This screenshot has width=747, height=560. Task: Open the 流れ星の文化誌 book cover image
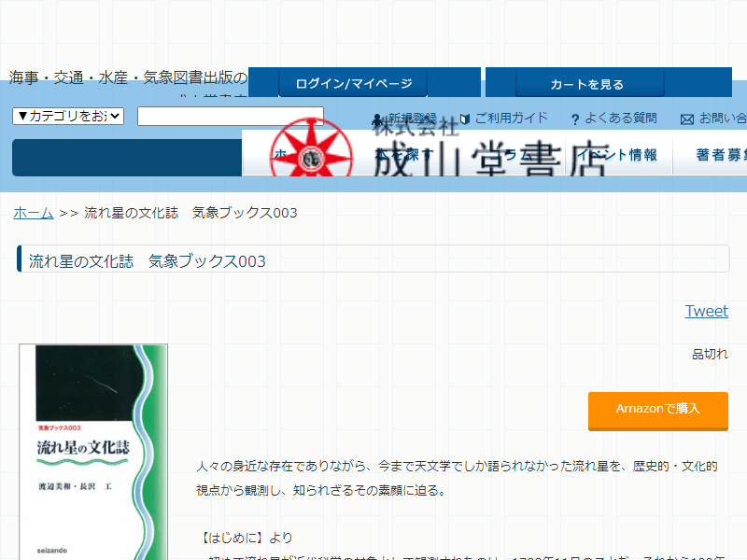point(93,452)
